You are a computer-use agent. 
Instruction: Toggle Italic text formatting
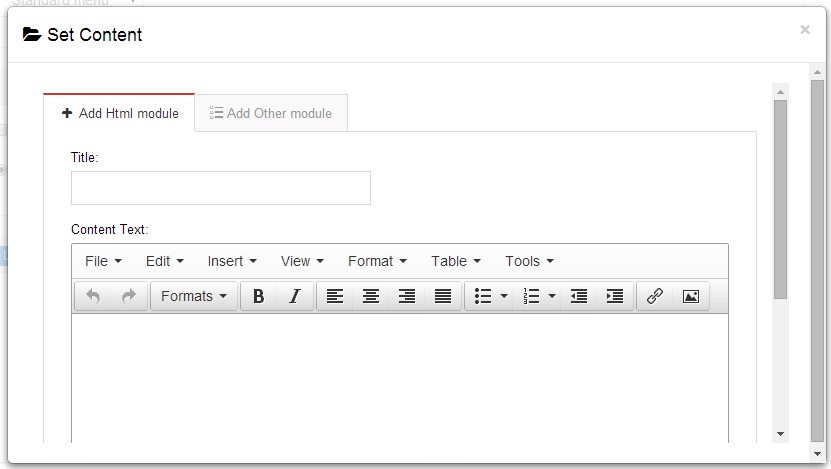pos(294,296)
